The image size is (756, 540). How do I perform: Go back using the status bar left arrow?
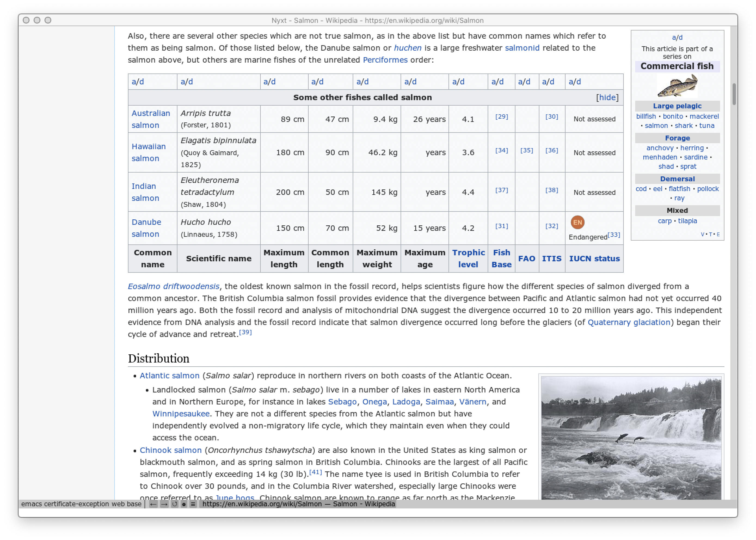click(153, 504)
